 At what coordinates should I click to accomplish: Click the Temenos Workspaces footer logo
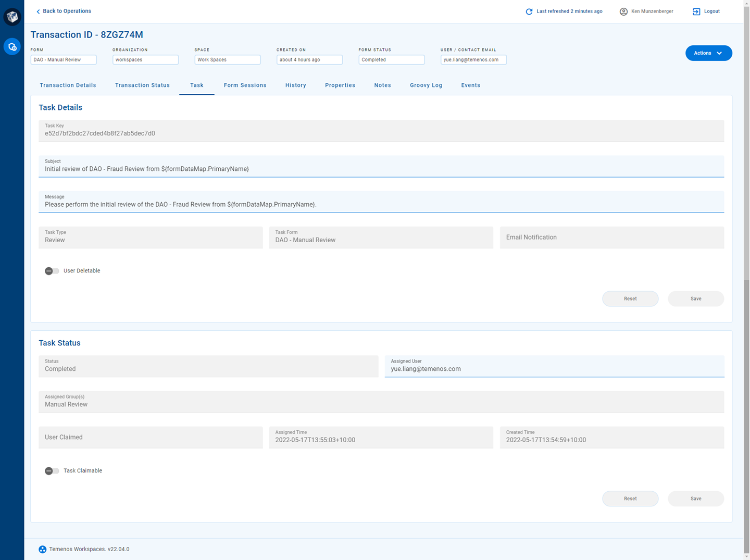pos(43,549)
